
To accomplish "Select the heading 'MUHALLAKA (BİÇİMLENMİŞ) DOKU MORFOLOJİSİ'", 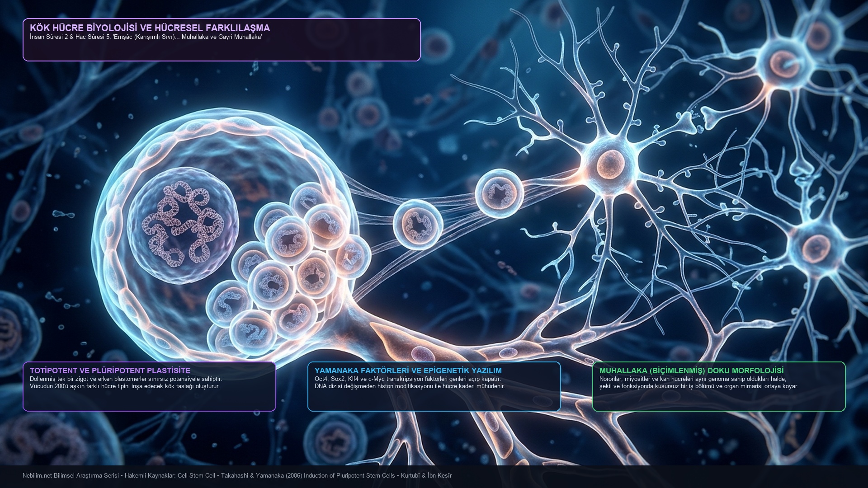I will (x=692, y=371).
